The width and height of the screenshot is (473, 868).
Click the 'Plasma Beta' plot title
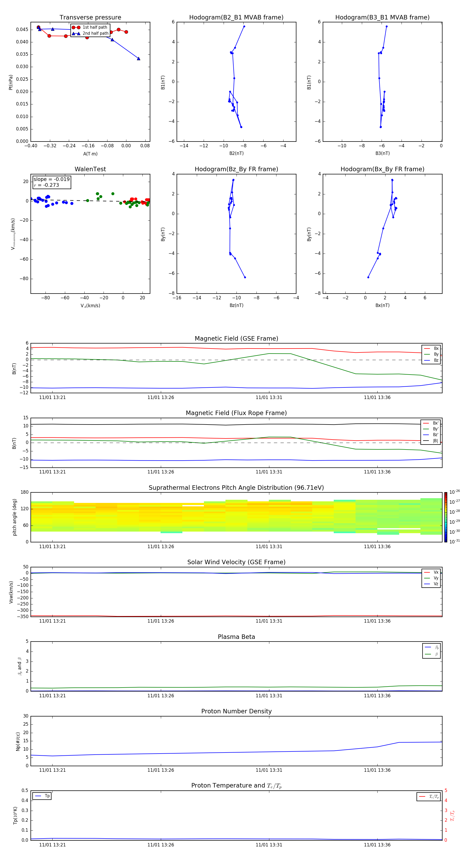coord(236,637)
